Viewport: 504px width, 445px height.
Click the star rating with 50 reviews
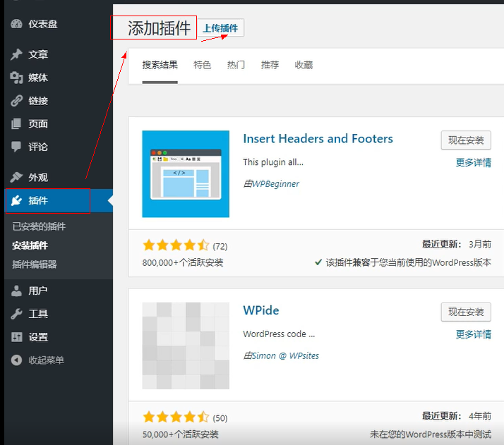tap(176, 417)
